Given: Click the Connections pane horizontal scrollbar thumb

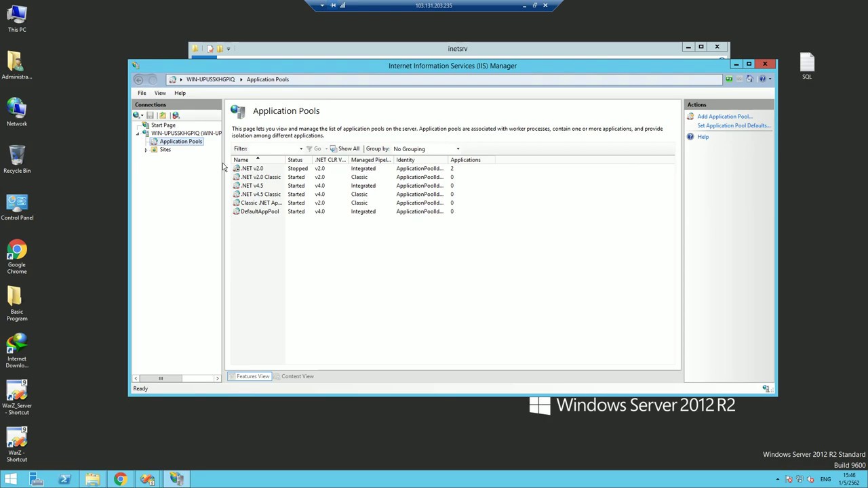Looking at the screenshot, I should click(x=161, y=378).
